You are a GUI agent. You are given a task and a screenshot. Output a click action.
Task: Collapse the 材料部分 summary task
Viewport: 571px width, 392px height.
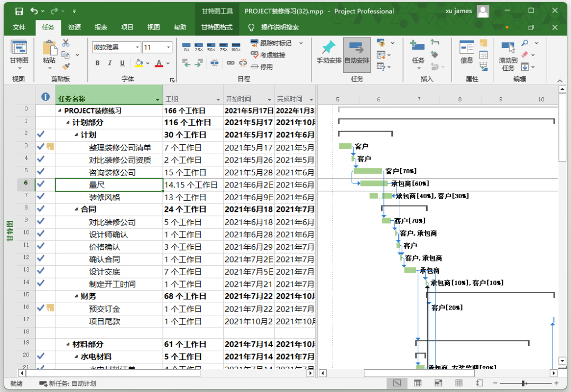point(68,344)
